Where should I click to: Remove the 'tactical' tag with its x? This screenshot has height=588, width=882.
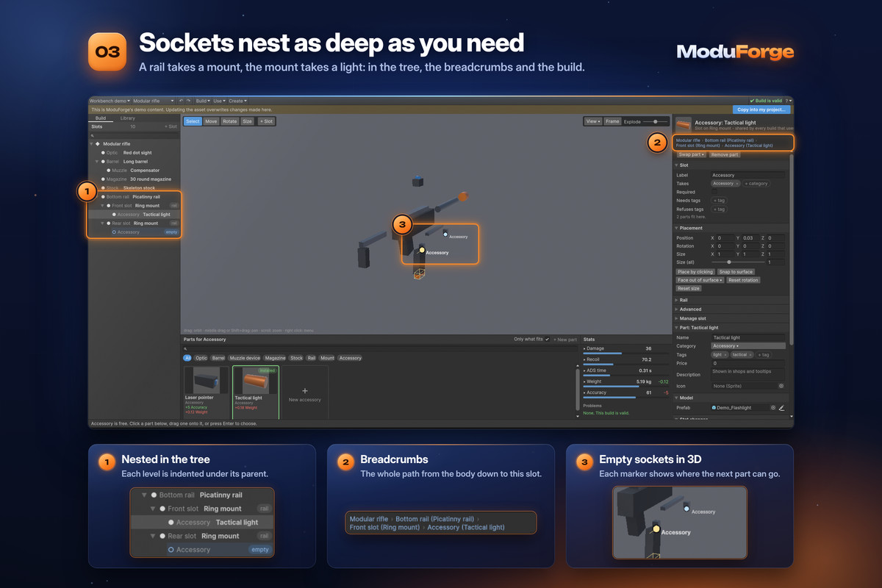750,355
